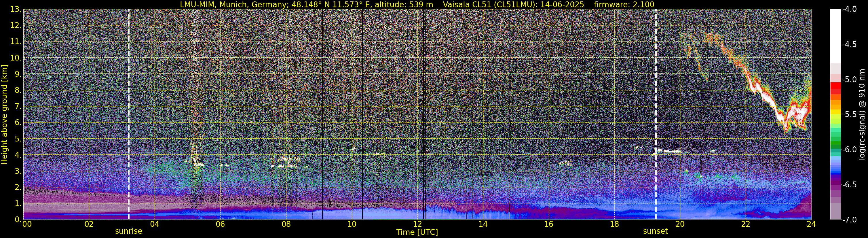Screen dimensions: 868x238
Task: Click the '-5.5' colorbar tick label
Action: coord(850,114)
